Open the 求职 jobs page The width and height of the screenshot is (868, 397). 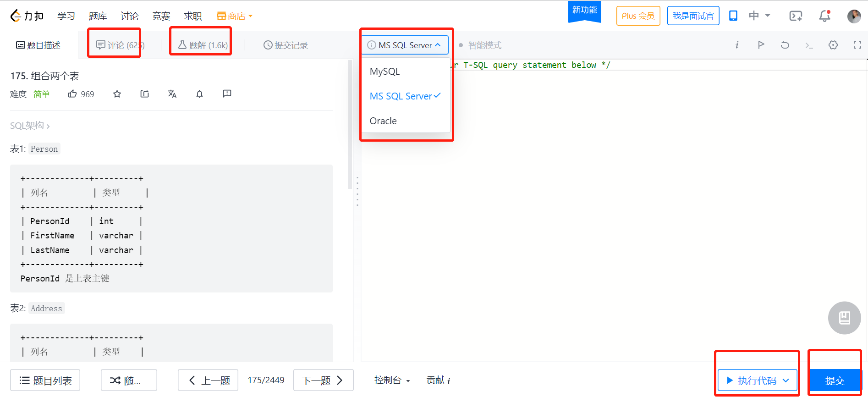pos(192,16)
